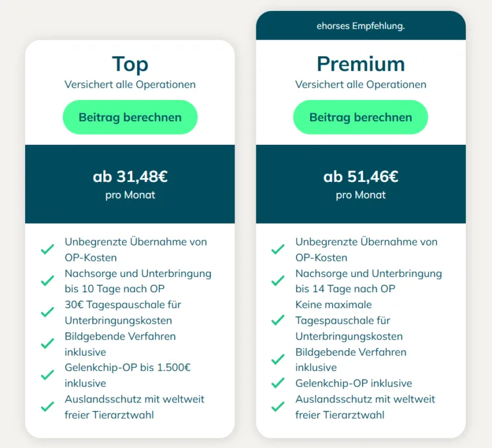Click Top plan Bildgebende Verfahren checkmark
Viewport: 492px width, 448px height.
coord(47,344)
